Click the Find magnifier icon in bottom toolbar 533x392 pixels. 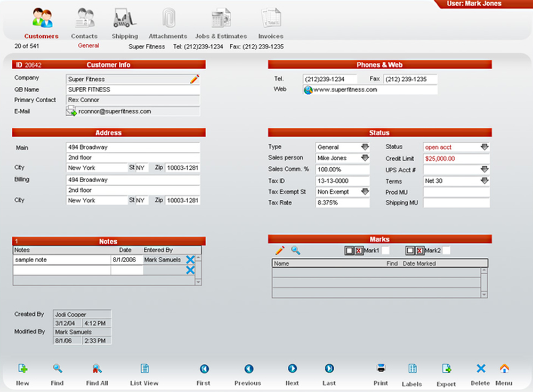point(58,368)
